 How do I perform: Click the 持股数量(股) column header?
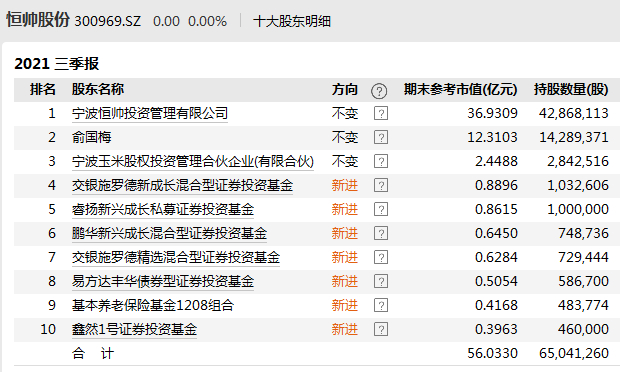pos(571,90)
